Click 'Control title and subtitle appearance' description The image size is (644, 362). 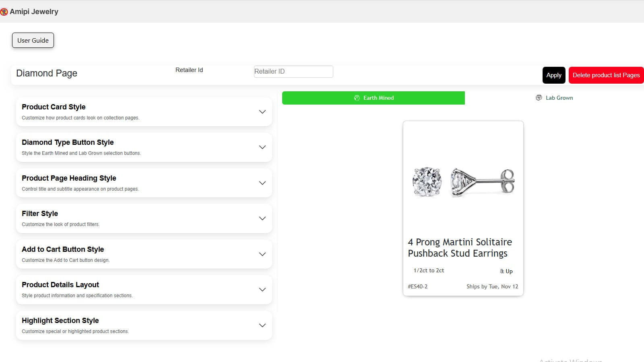tap(80, 189)
